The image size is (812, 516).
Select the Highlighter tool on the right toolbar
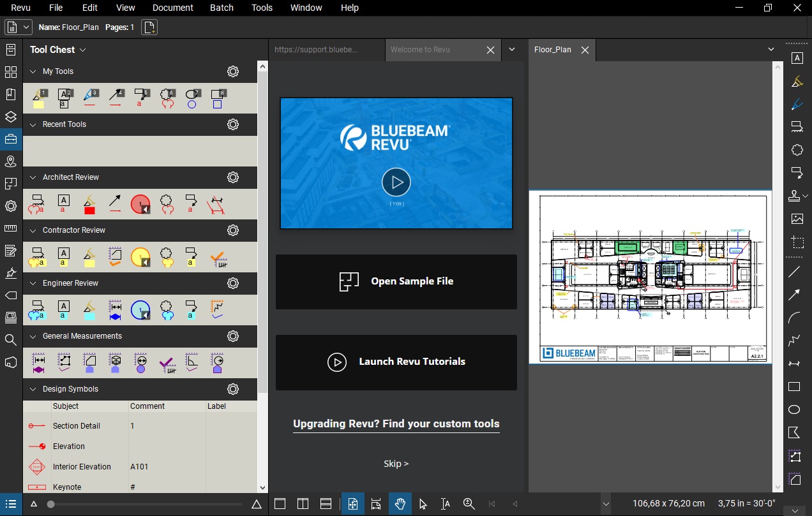click(x=797, y=81)
